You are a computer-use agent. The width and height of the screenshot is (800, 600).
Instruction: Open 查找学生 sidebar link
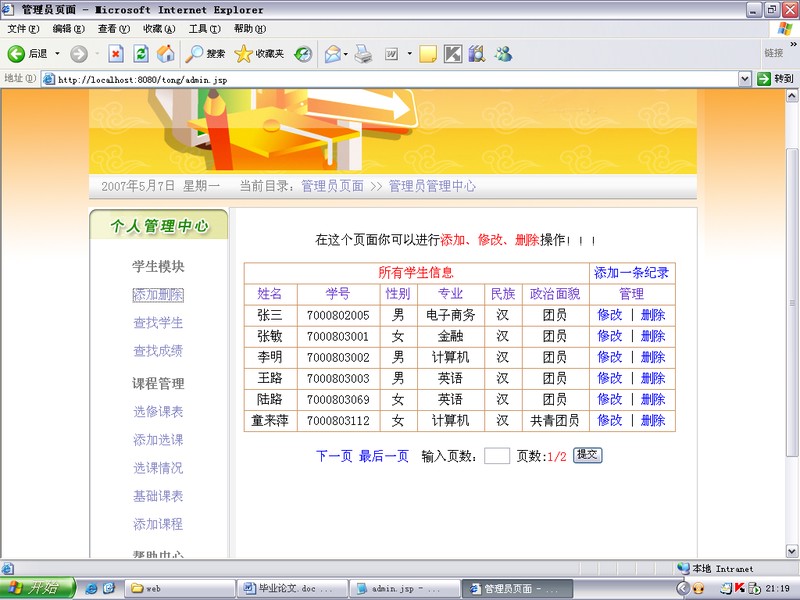[158, 323]
